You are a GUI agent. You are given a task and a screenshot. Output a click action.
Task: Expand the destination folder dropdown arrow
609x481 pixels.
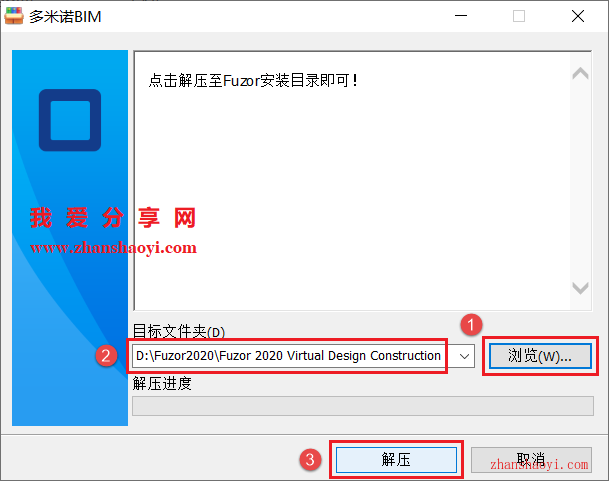(464, 356)
